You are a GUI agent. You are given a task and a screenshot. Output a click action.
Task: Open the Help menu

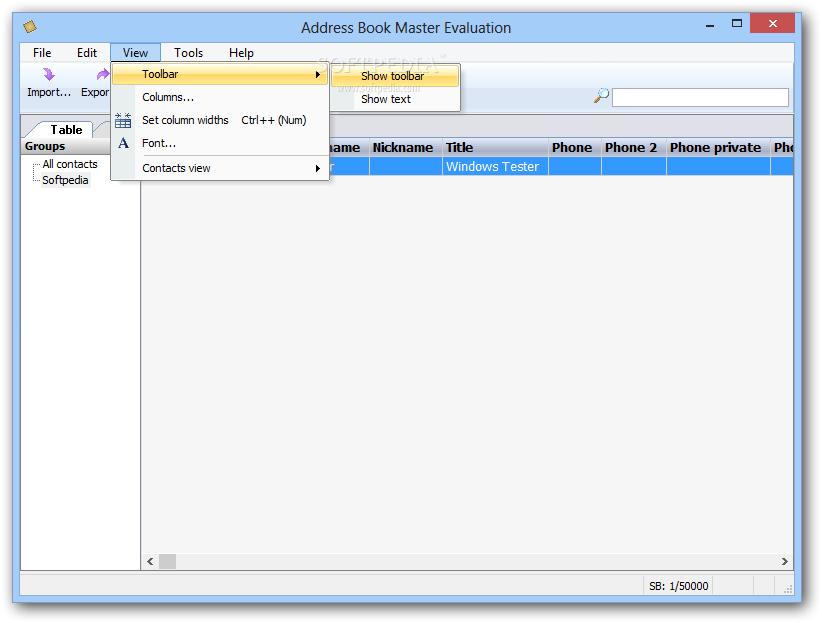(241, 53)
